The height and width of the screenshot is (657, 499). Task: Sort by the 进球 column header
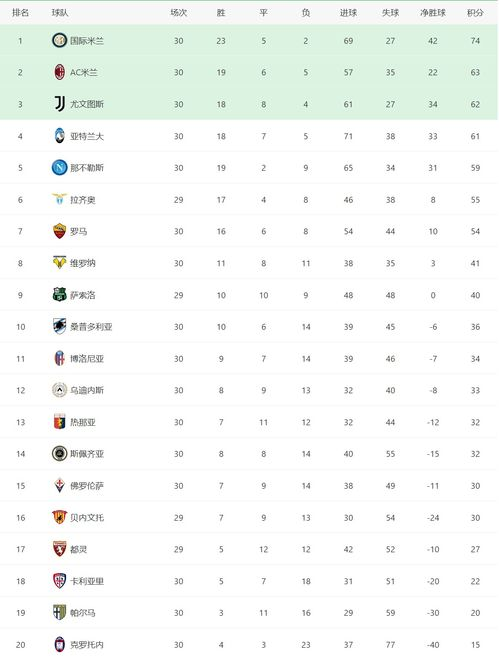pos(348,13)
